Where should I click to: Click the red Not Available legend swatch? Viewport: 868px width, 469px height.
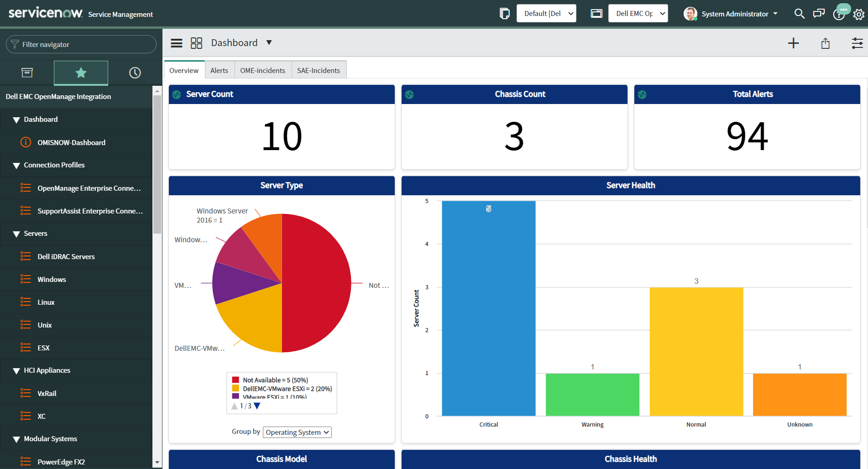tap(235, 380)
